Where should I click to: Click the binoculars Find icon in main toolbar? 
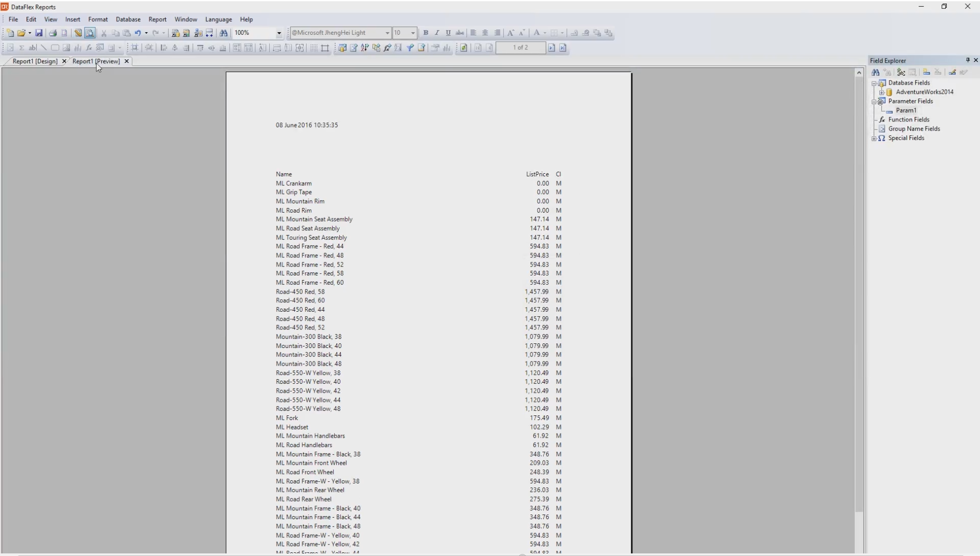tap(224, 33)
